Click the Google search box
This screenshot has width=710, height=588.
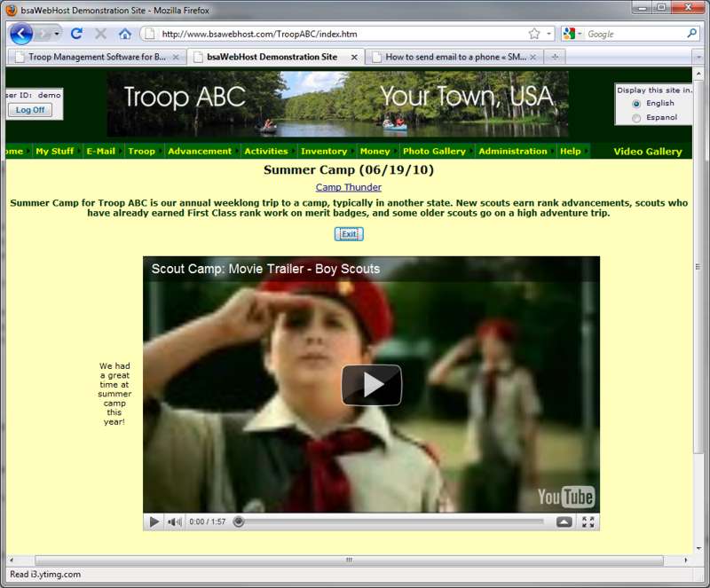pos(635,34)
